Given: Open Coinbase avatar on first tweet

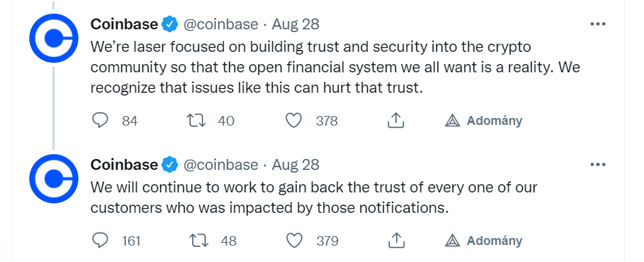Looking at the screenshot, I should (54, 38).
